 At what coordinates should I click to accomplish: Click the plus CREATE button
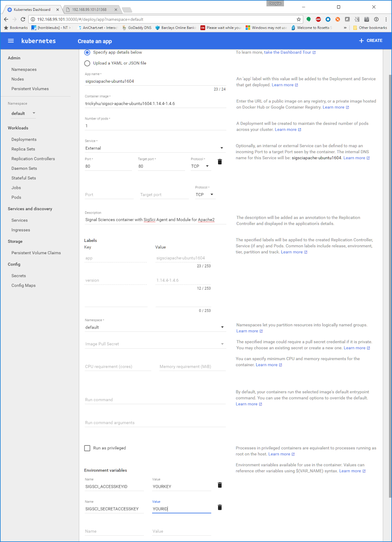click(x=371, y=41)
